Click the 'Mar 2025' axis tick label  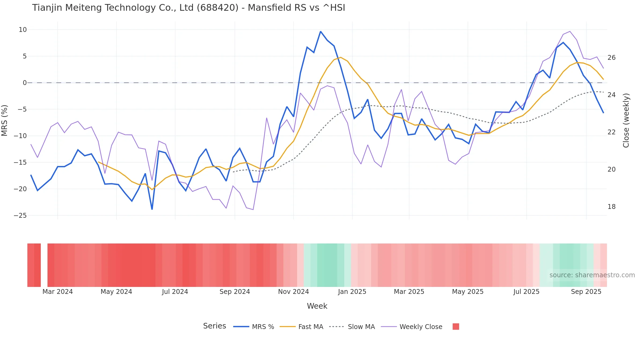coord(409,292)
